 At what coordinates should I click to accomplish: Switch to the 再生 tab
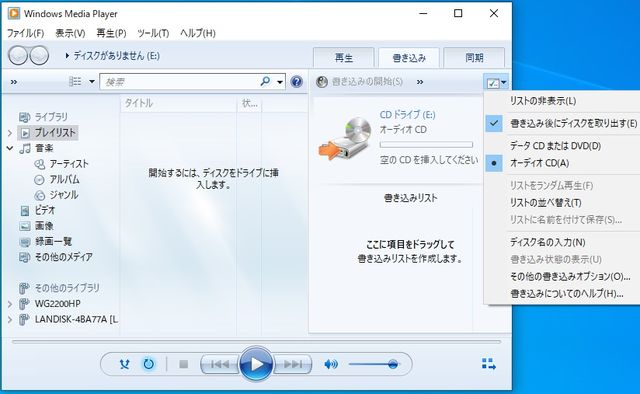[x=344, y=58]
